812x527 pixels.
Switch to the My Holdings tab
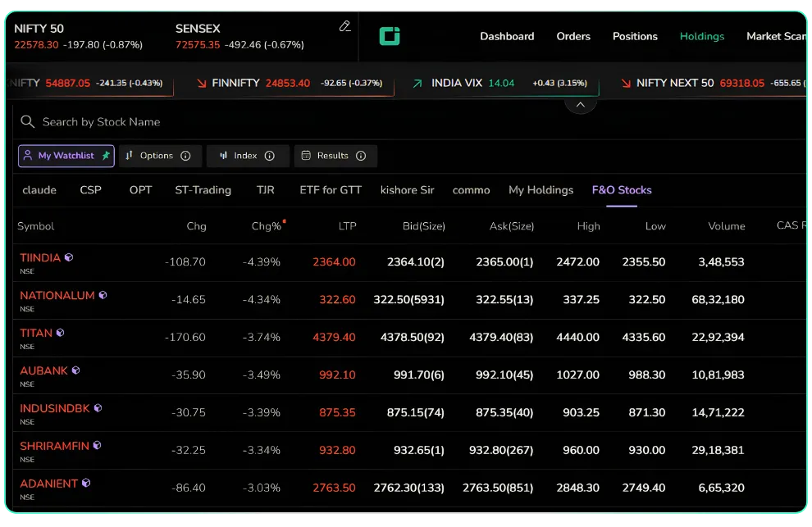point(541,190)
